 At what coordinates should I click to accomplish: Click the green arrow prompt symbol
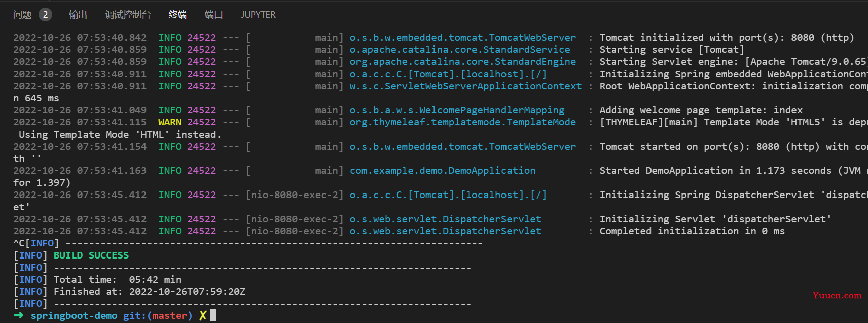click(x=18, y=315)
